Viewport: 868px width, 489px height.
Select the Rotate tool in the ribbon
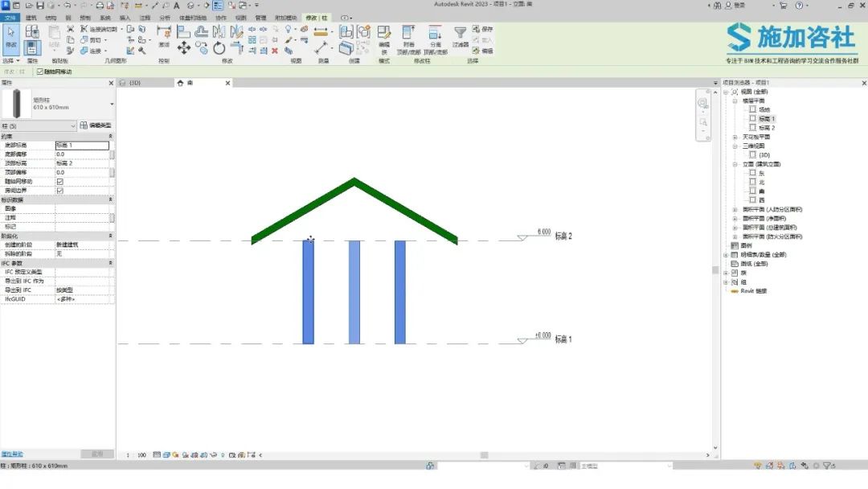point(219,48)
